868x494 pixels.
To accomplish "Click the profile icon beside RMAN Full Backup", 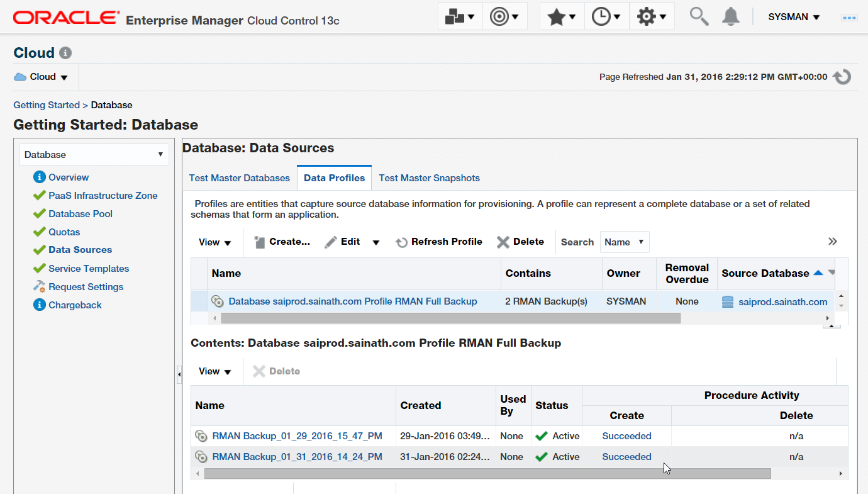I will [218, 301].
